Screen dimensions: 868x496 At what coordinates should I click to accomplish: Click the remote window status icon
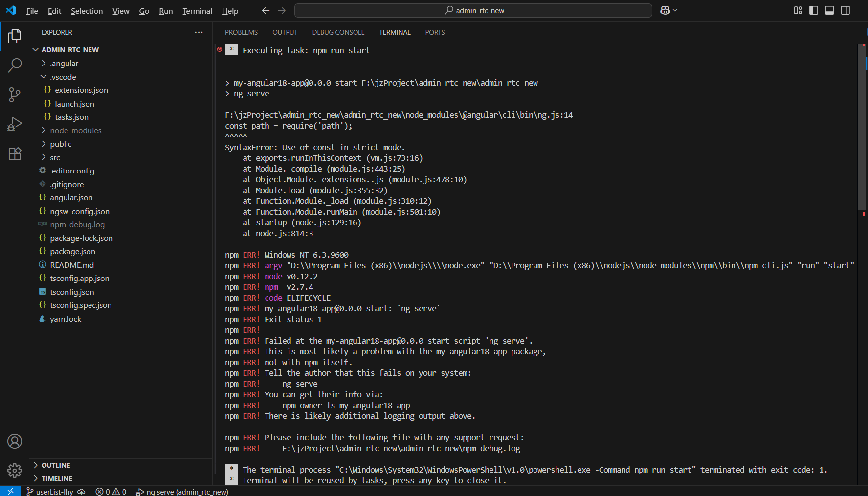10,491
